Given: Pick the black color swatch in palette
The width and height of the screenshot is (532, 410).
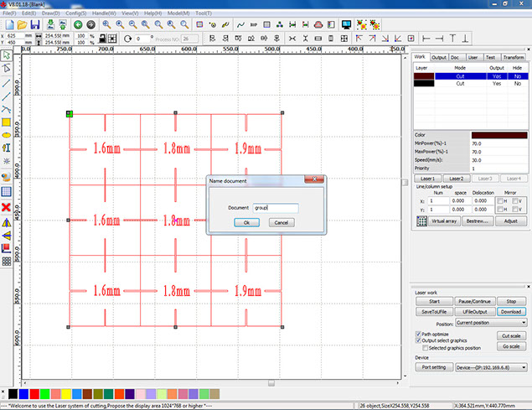Looking at the screenshot, I should [13, 394].
